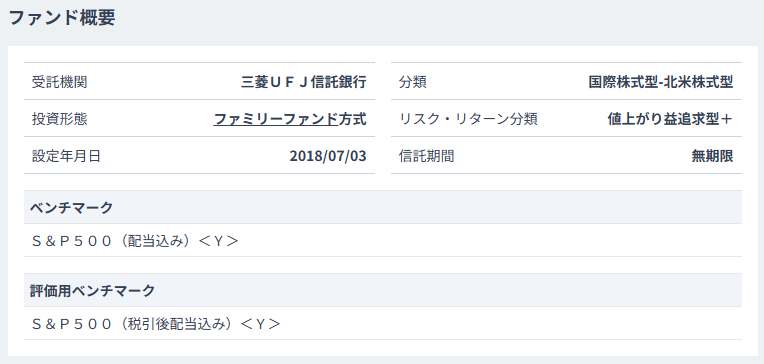Click the 分類 row label
764x364 pixels.
click(413, 82)
